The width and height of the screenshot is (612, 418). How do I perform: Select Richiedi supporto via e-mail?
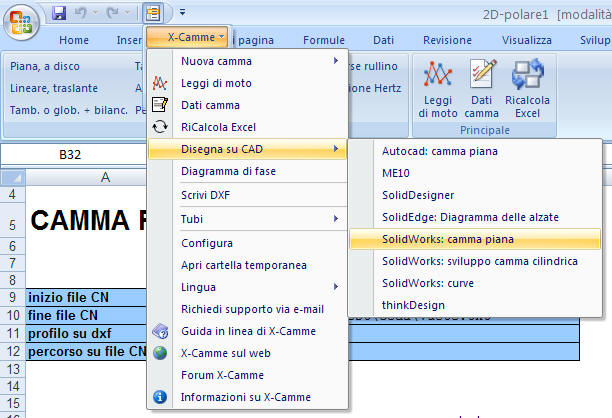[x=248, y=309]
